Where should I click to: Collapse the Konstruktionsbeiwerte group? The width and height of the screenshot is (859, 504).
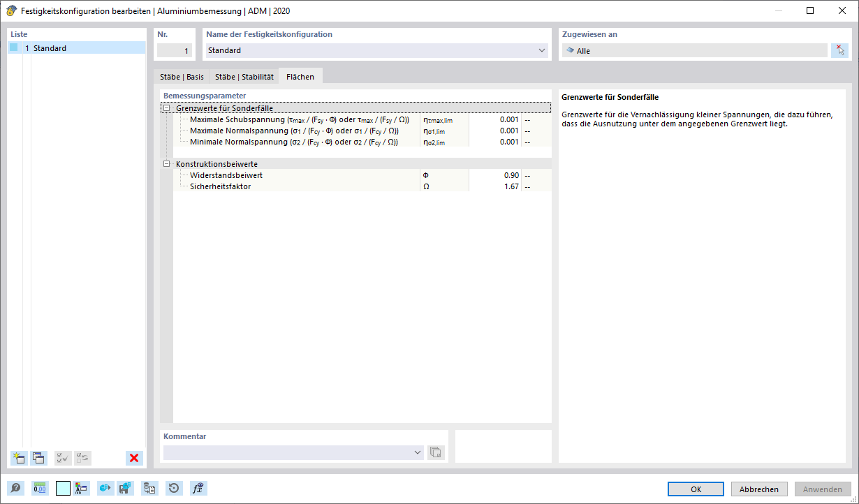(x=166, y=164)
